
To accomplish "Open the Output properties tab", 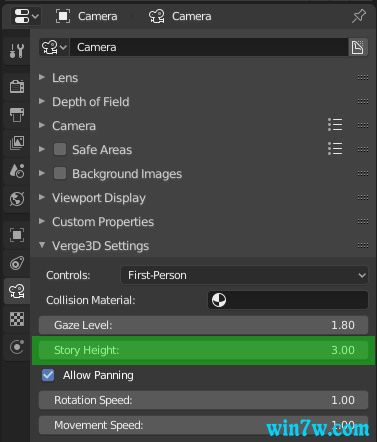I will [17, 115].
